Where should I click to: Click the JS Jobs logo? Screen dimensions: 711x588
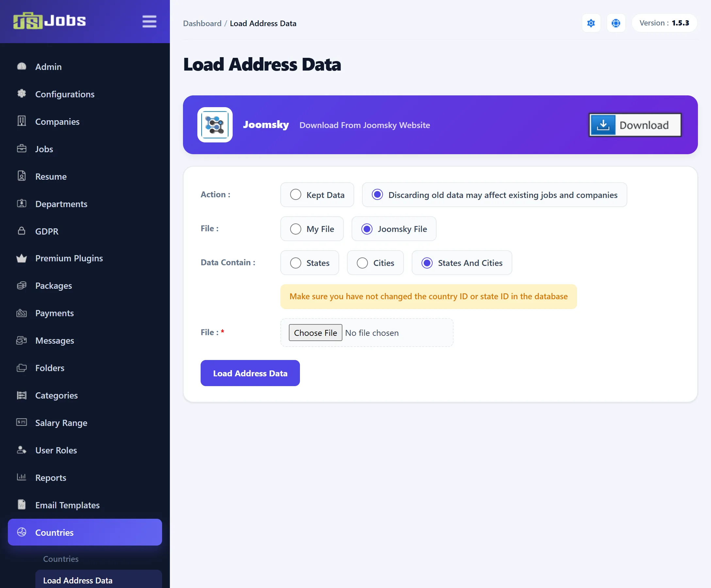click(49, 21)
